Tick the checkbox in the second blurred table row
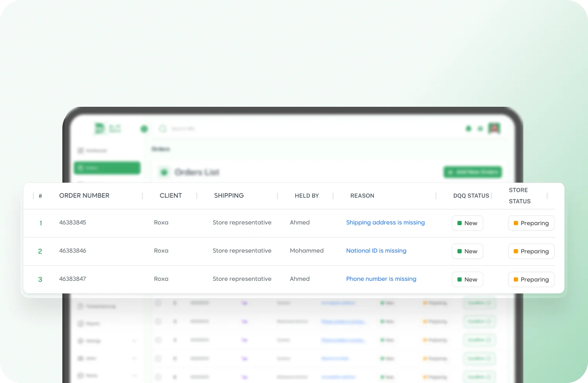 click(x=158, y=321)
